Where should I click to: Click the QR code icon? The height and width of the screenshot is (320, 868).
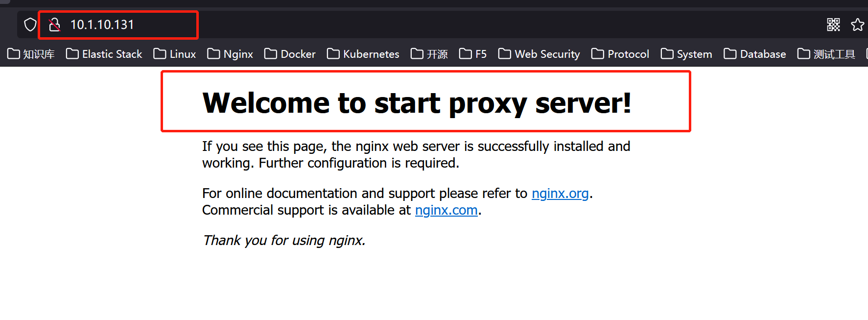pos(833,25)
